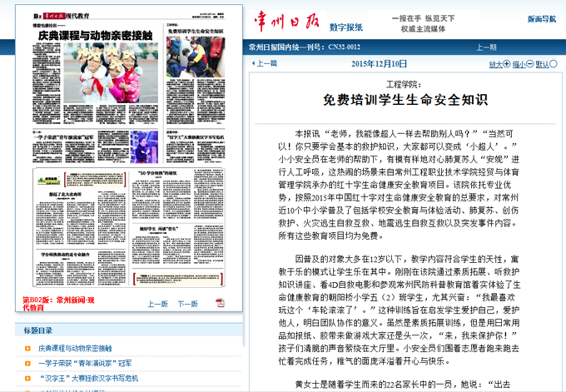The width and height of the screenshot is (566, 392).
Task: Click 常州日报国内统一刊号：CN32-0012 text
Action: tap(305, 47)
